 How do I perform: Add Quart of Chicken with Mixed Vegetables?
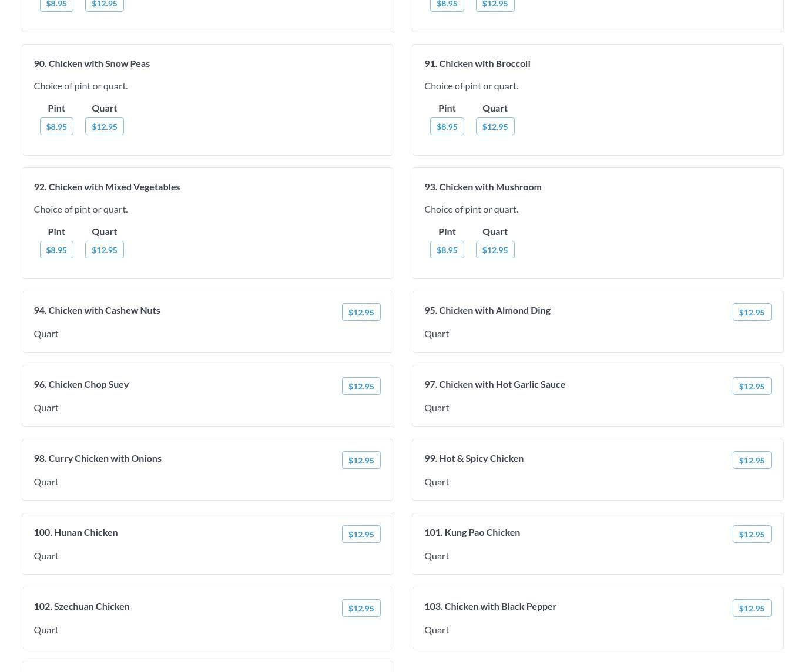104,250
